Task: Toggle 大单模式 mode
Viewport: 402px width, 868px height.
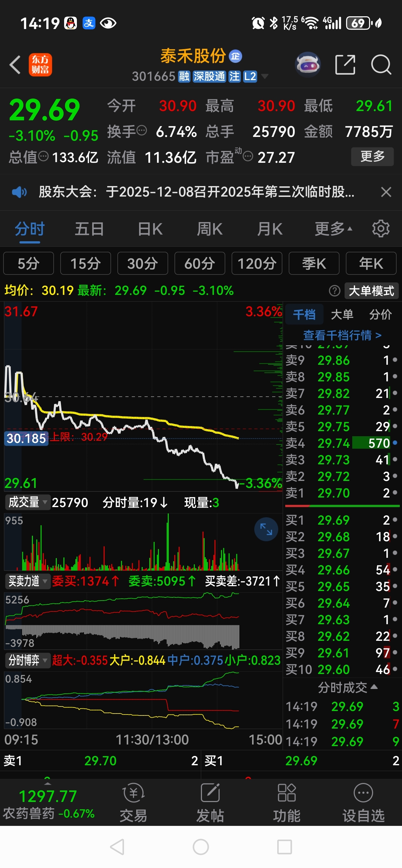Action: pos(371,291)
